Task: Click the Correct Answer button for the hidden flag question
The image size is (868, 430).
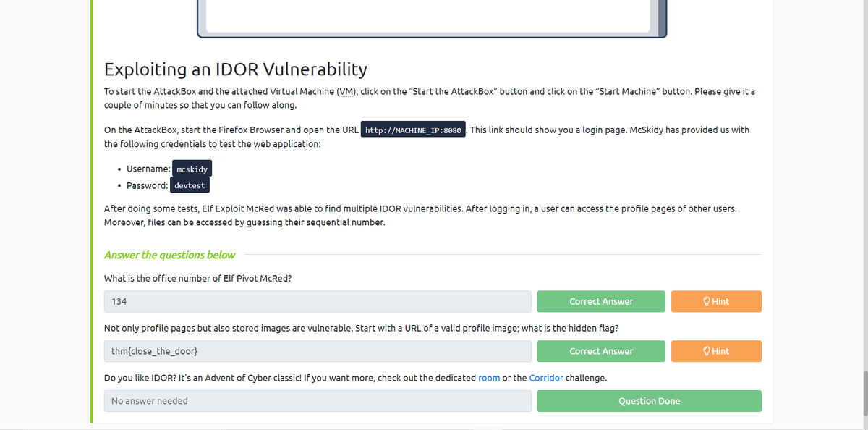Action: (x=601, y=351)
